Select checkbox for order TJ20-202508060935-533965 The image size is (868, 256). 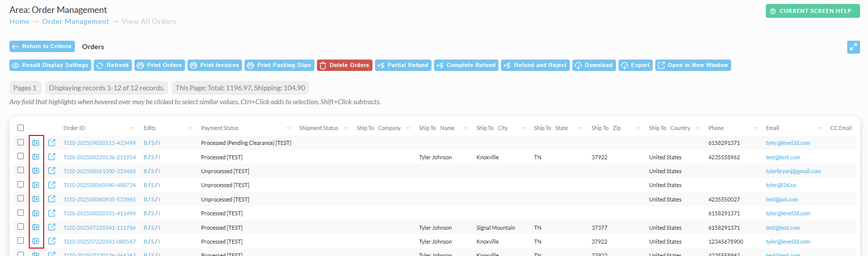(x=20, y=198)
